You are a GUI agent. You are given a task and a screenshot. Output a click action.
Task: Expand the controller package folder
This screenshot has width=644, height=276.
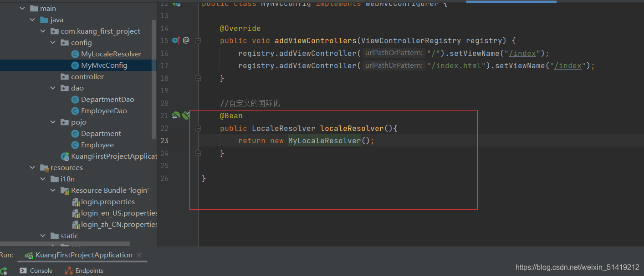point(53,77)
